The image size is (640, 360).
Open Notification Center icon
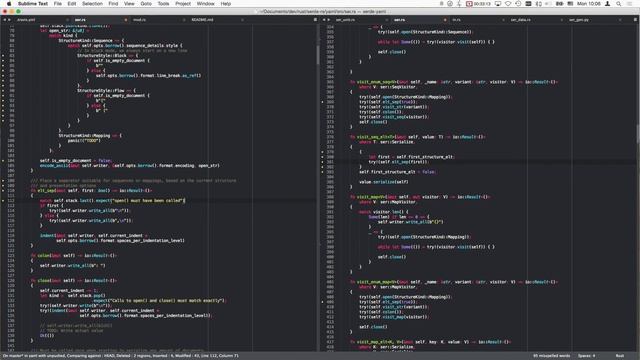point(630,4)
